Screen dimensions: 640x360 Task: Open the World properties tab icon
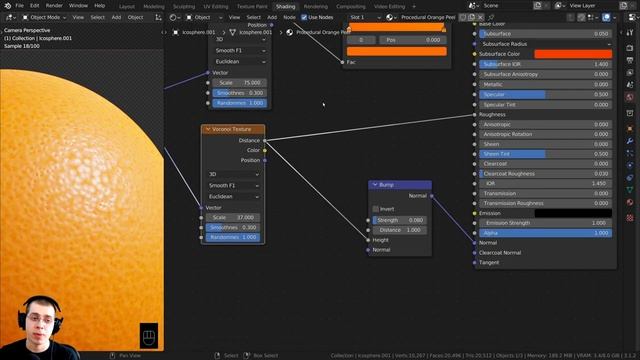point(630,97)
